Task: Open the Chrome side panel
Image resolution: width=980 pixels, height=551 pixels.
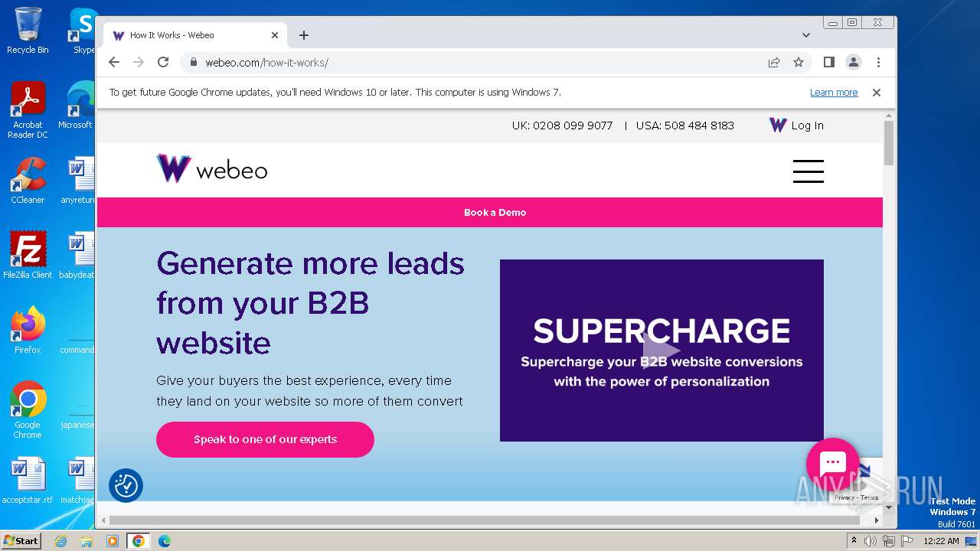Action: (x=828, y=62)
